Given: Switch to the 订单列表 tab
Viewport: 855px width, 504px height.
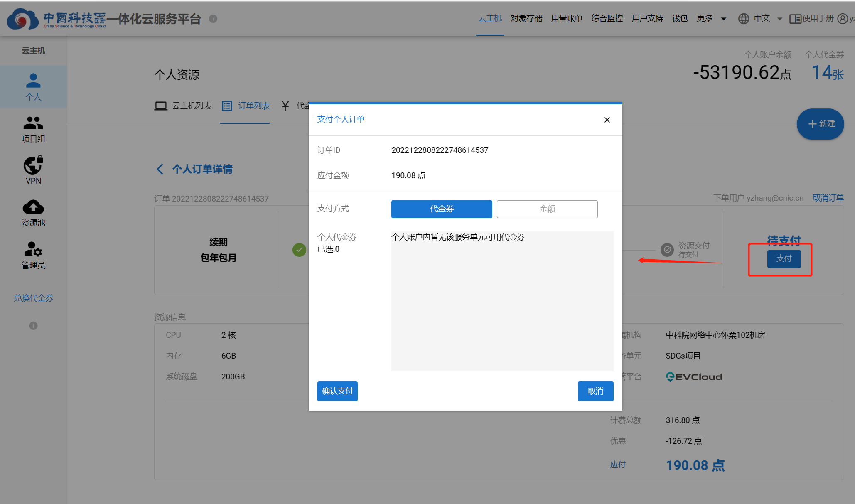Looking at the screenshot, I should click(246, 106).
